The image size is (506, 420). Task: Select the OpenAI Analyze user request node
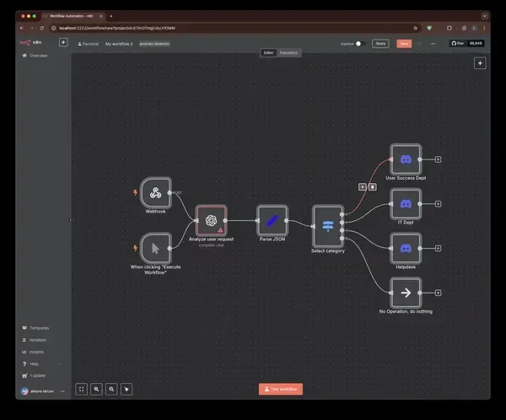coord(211,220)
